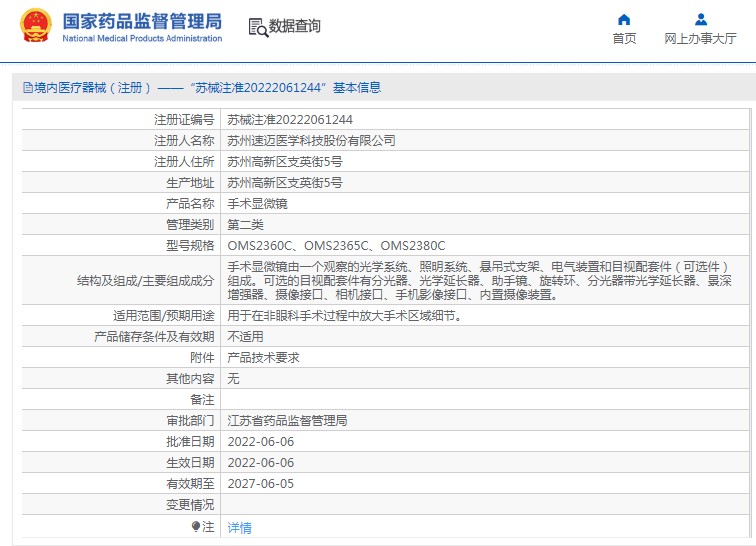Click the 其他内容 label
The height and width of the screenshot is (546, 756).
point(190,379)
